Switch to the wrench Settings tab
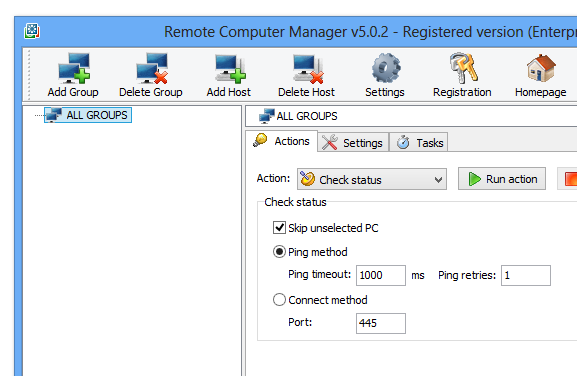Viewport: 577px width, 376px height. pos(353,142)
